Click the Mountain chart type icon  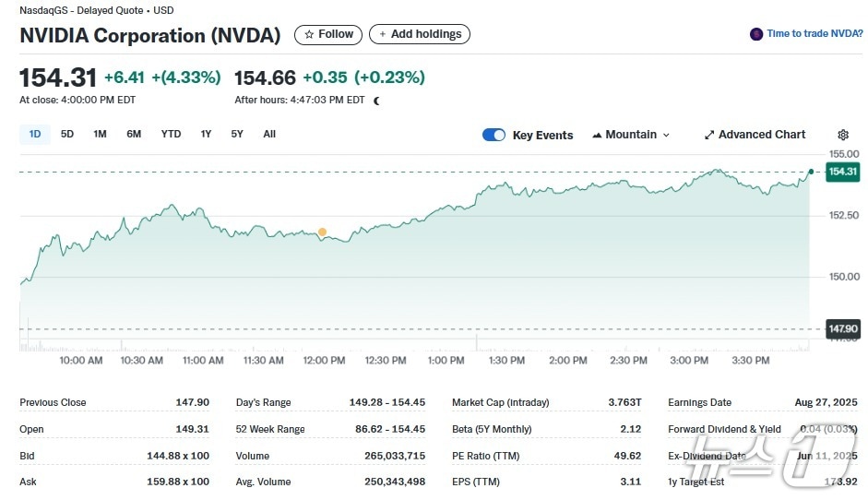coord(597,135)
